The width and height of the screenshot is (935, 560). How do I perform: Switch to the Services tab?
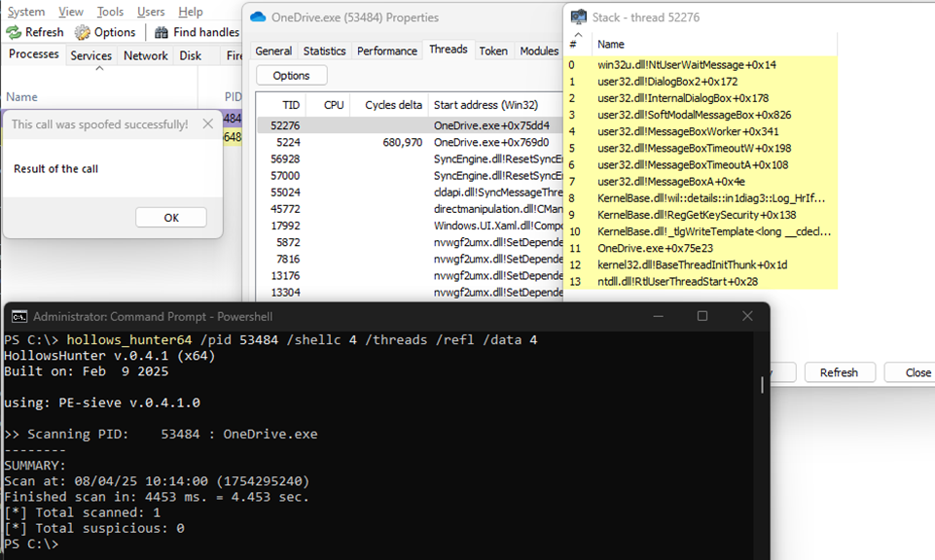pos(90,56)
